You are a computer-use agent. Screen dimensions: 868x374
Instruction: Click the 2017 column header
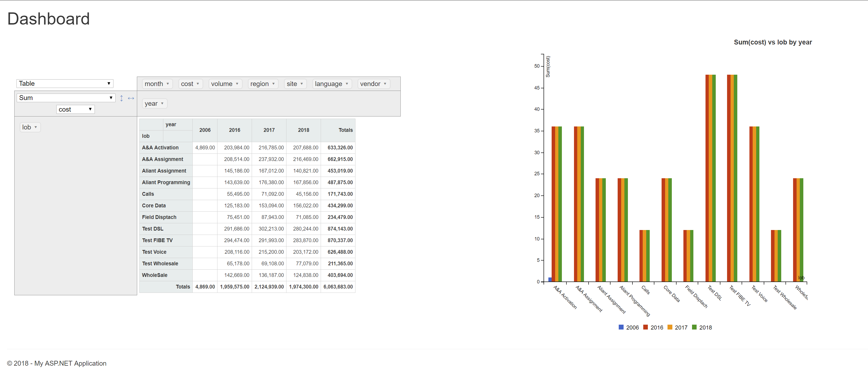pos(269,130)
